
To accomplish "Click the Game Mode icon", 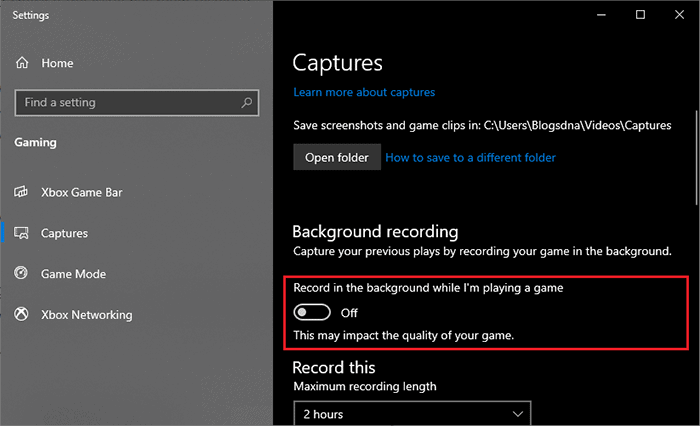I will (x=21, y=273).
